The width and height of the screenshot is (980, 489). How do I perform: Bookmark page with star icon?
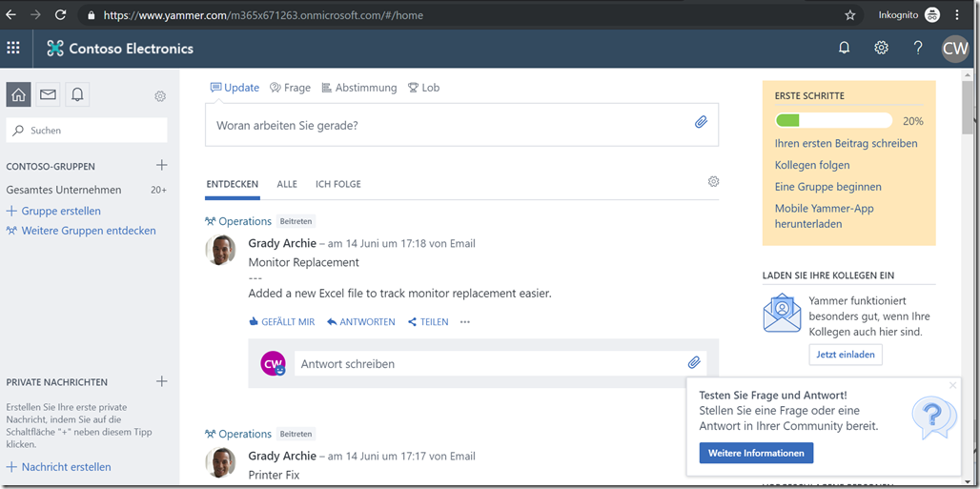pos(849,15)
